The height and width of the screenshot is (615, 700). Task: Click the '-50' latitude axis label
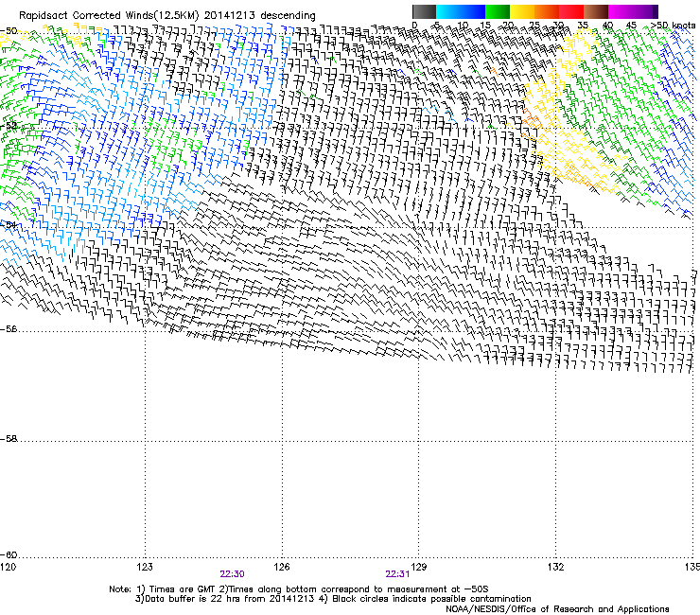tap(9, 31)
